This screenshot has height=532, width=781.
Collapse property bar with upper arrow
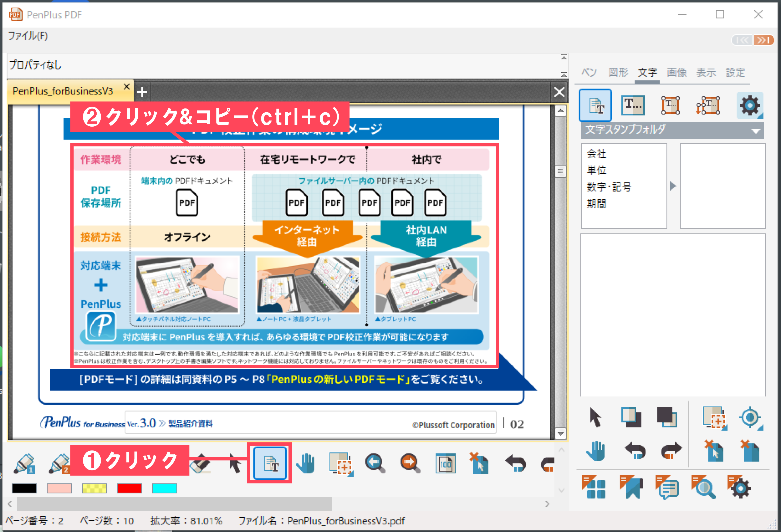coord(564,57)
